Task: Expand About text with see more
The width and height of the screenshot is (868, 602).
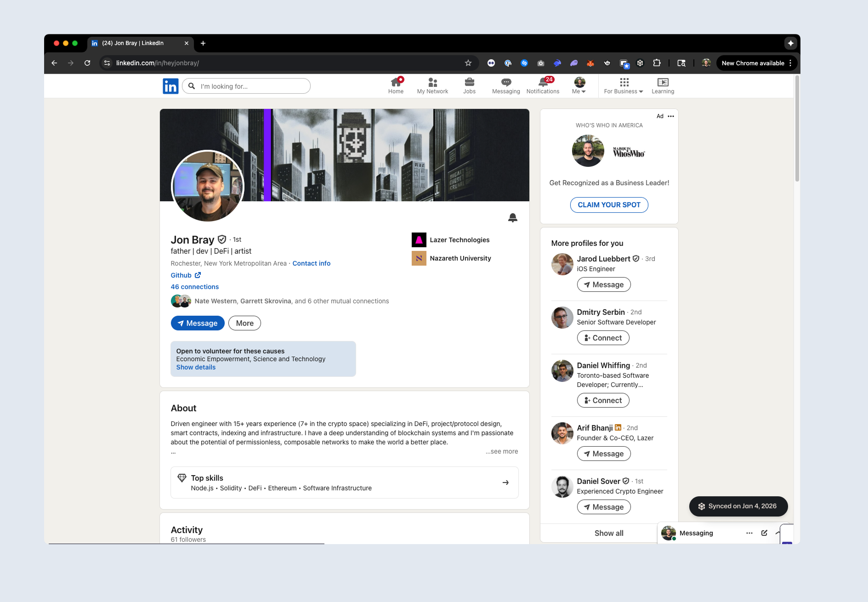Action: tap(502, 451)
